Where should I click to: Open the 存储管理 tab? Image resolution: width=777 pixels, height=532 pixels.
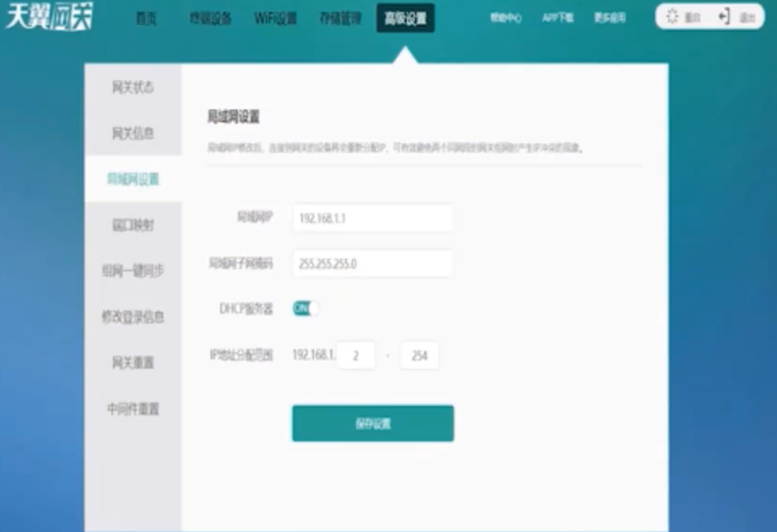[340, 19]
